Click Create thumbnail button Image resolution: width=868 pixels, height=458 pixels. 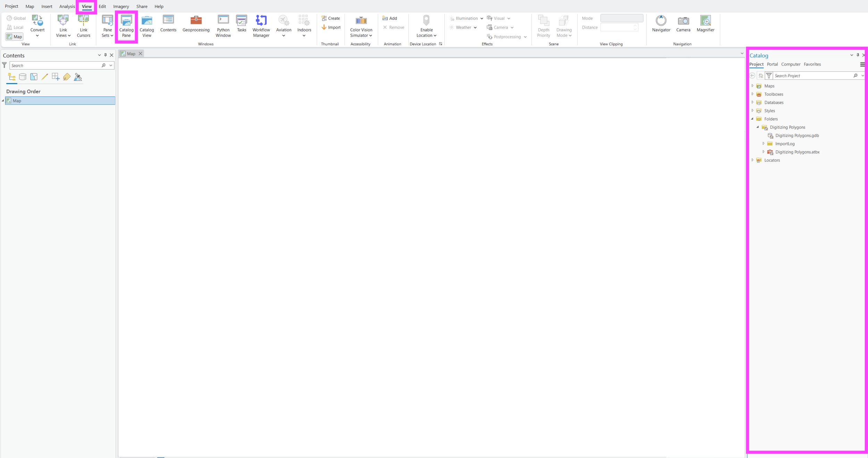[x=331, y=18]
